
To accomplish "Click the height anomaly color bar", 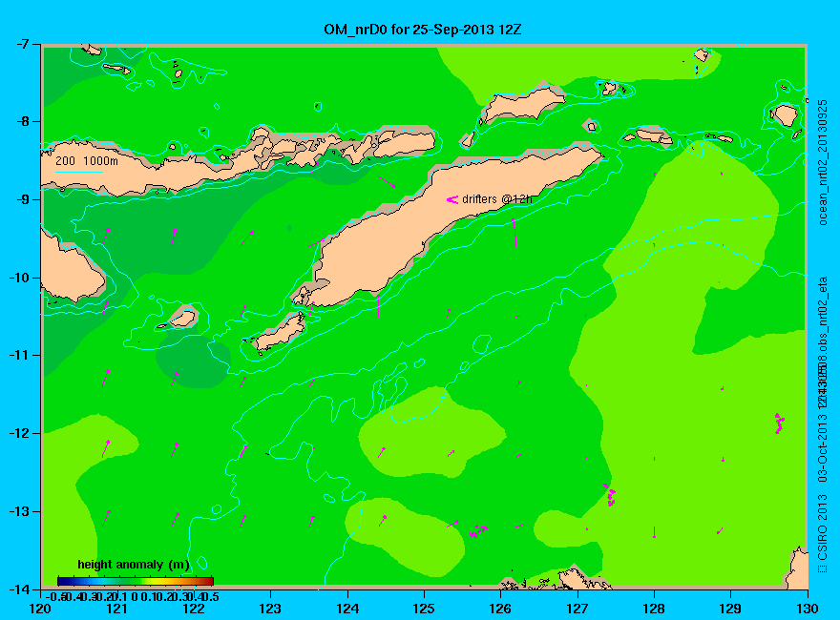I will tap(136, 581).
